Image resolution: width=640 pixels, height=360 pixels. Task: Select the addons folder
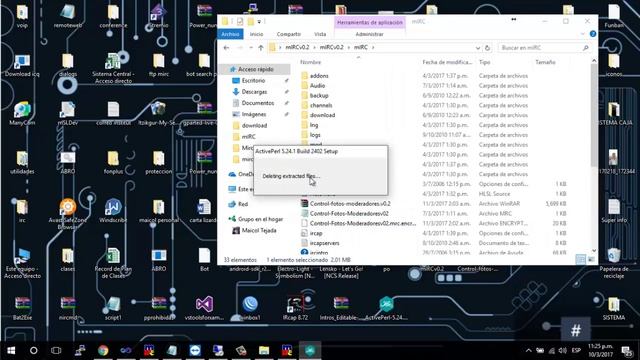pyautogui.click(x=319, y=76)
